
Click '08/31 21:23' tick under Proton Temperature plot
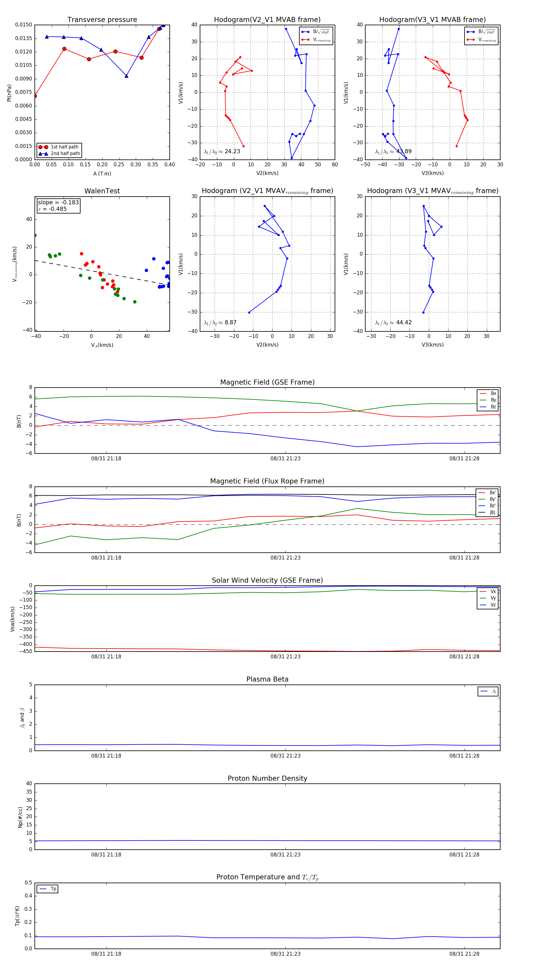pos(286,954)
